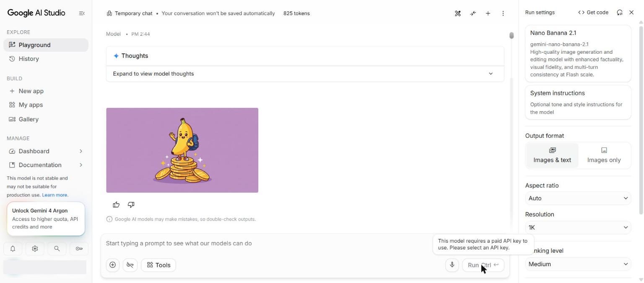Open the Thinking level dropdown
This screenshot has width=644, height=283.
tap(578, 264)
